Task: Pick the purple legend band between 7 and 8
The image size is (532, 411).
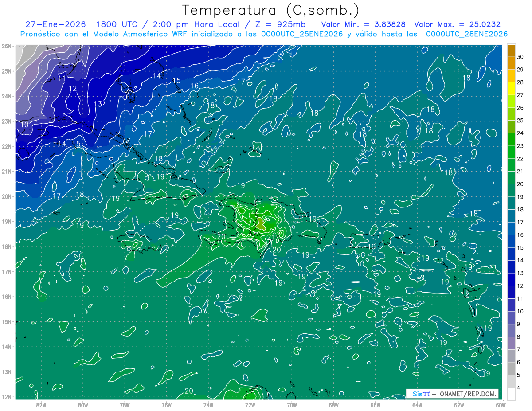Action: coord(511,343)
